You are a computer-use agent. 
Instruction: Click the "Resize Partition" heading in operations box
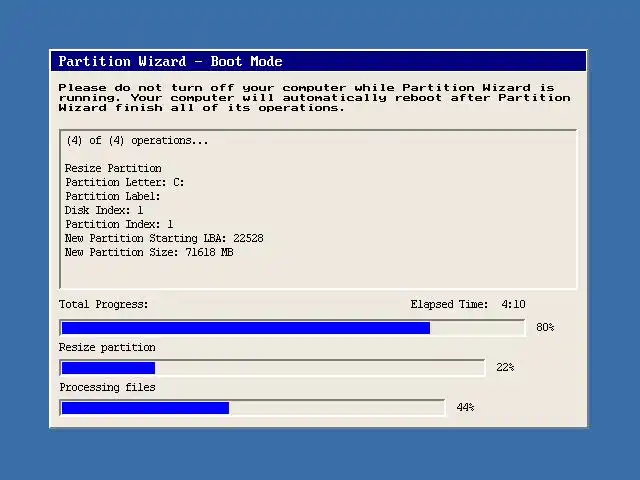pos(113,168)
